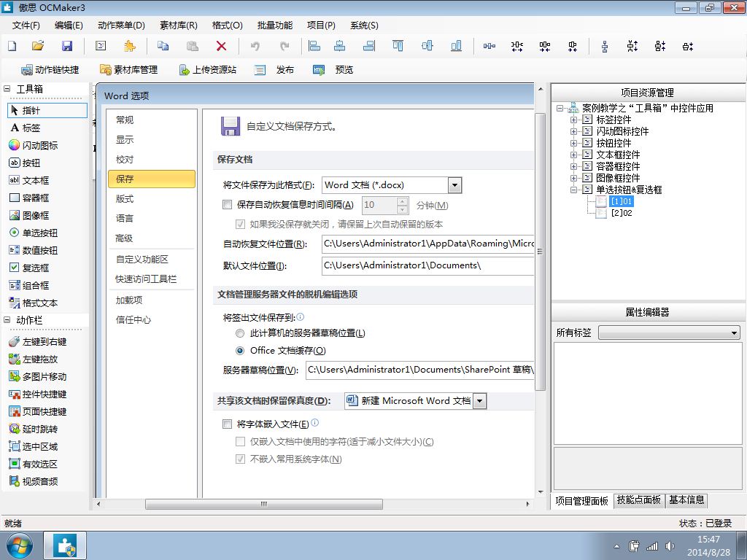The width and height of the screenshot is (747, 560).
Task: Switch to the 基本信息 tab
Action: pyautogui.click(x=686, y=500)
